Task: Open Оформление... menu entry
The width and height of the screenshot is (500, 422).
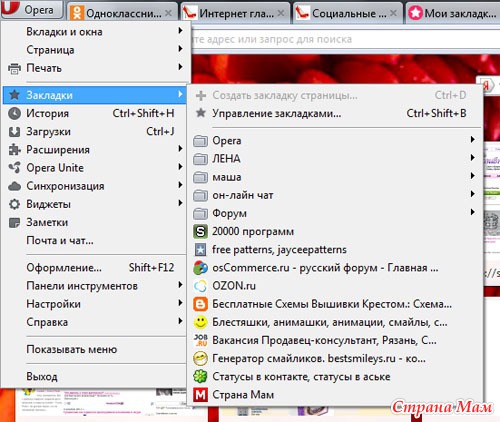Action: coord(96,268)
